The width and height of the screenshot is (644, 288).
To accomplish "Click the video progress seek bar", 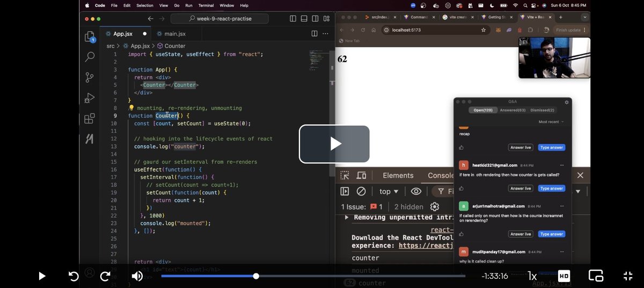I will [313, 276].
